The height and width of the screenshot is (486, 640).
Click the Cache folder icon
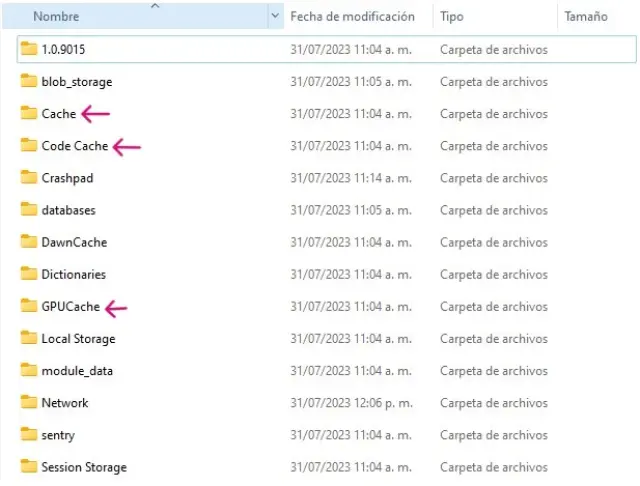[x=28, y=114]
